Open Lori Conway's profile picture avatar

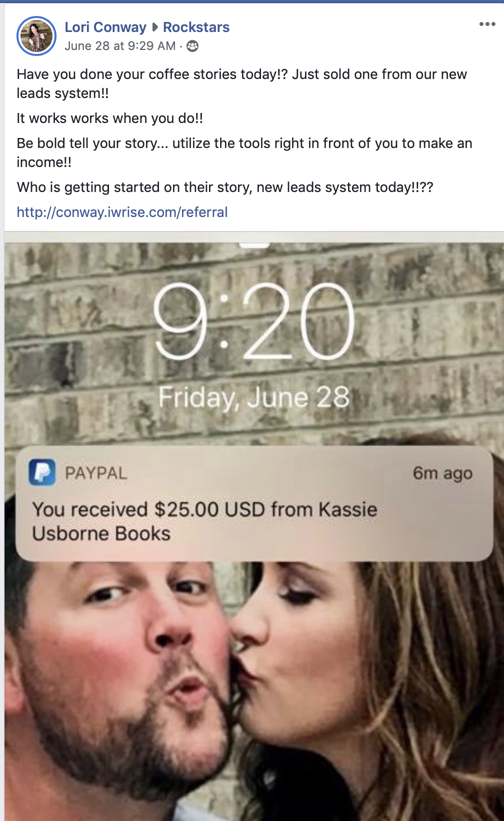click(x=36, y=36)
